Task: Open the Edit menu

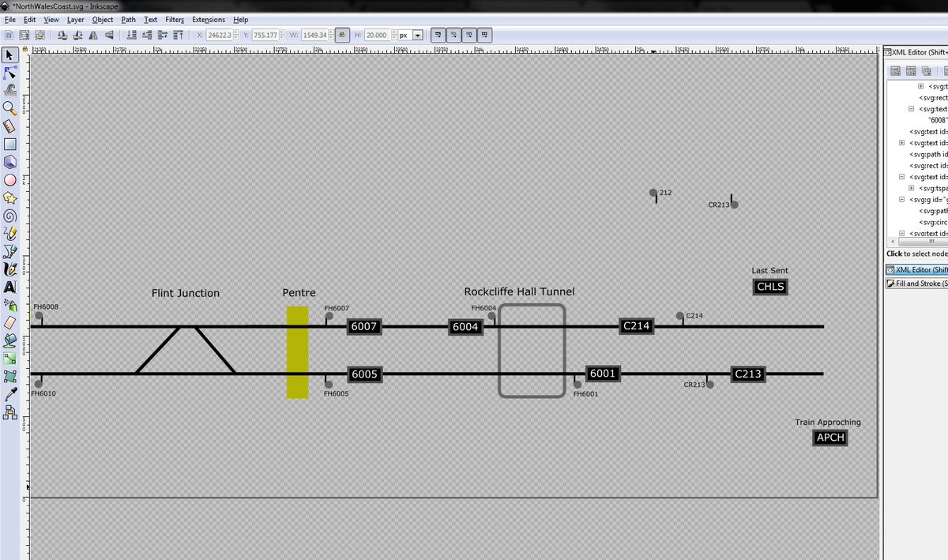Action: coord(29,19)
